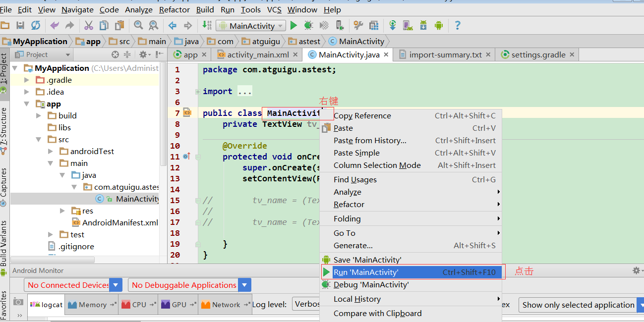Screen dimensions: 644x322
Task: Take a screenshot with the camera icon
Action: click(x=18, y=301)
